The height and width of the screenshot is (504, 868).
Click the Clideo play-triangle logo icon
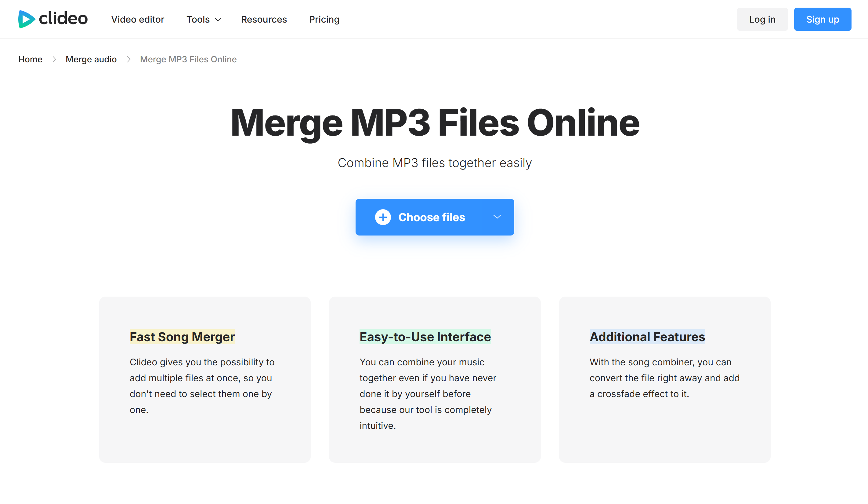[x=27, y=19]
